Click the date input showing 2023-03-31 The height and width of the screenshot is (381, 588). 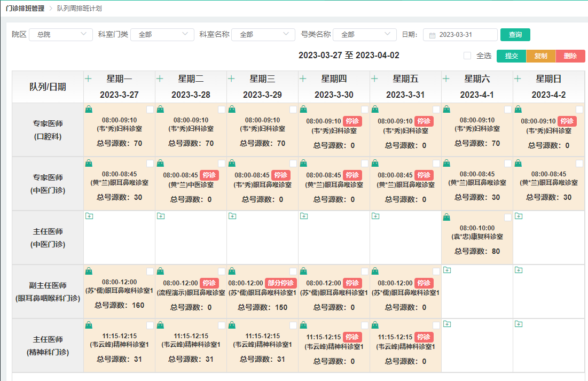(x=465, y=35)
